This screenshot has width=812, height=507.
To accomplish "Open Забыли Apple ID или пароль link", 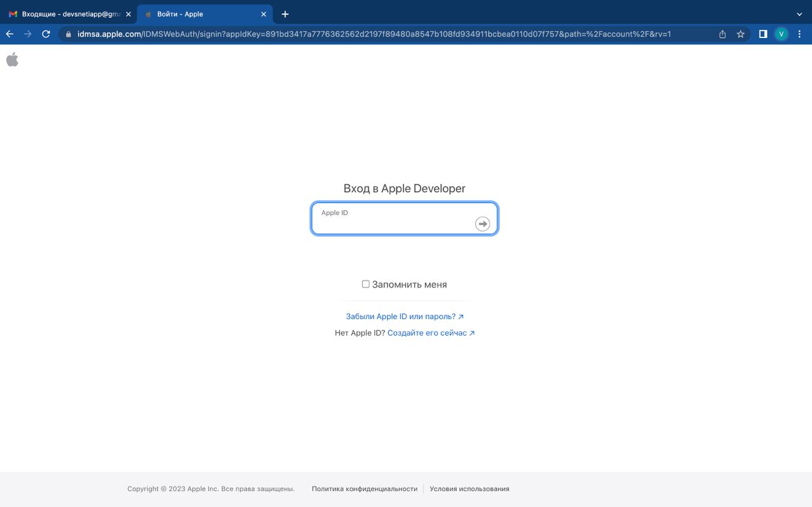I will [405, 316].
